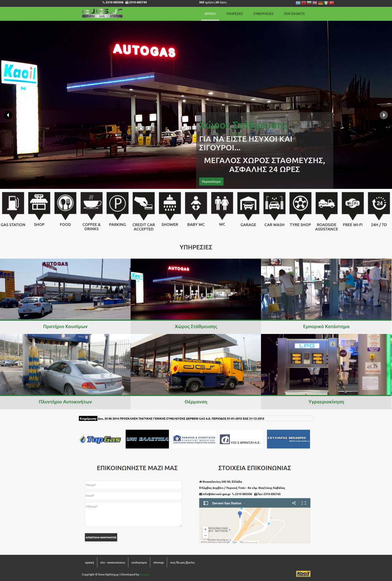
Task: Click the Kaoil logo in the footer
Action: pos(303,573)
